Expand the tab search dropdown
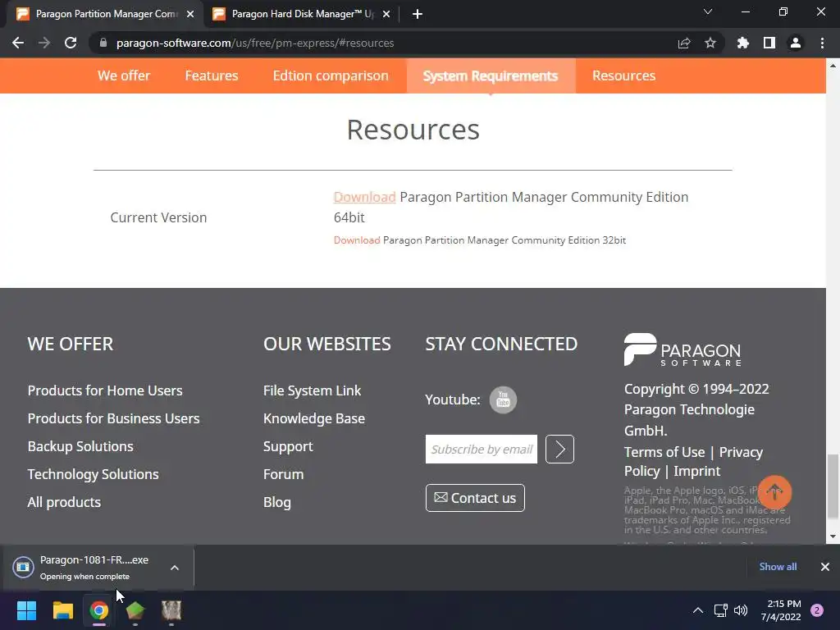The image size is (840, 630). point(708,11)
